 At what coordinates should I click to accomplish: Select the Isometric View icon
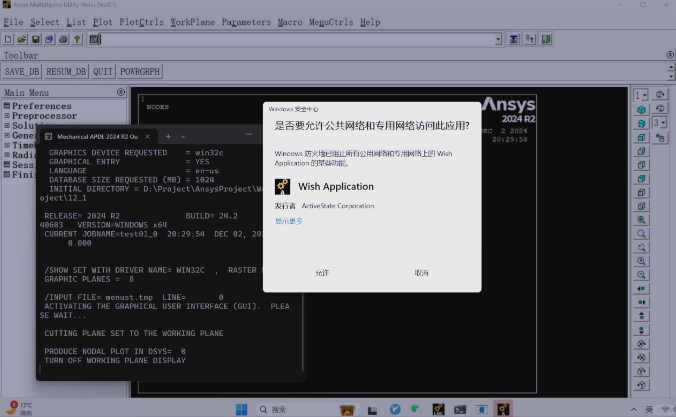click(x=641, y=110)
